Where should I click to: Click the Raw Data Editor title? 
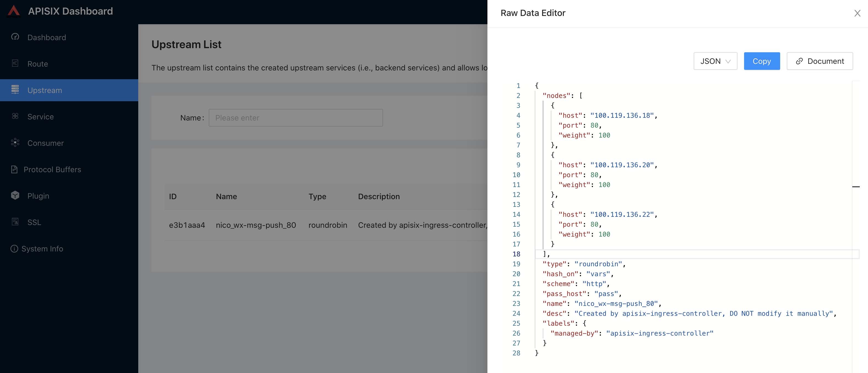(533, 13)
